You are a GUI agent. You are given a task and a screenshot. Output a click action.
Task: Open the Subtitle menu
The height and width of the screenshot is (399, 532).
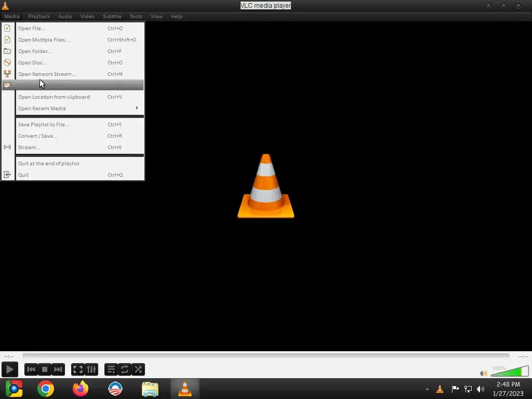(112, 16)
